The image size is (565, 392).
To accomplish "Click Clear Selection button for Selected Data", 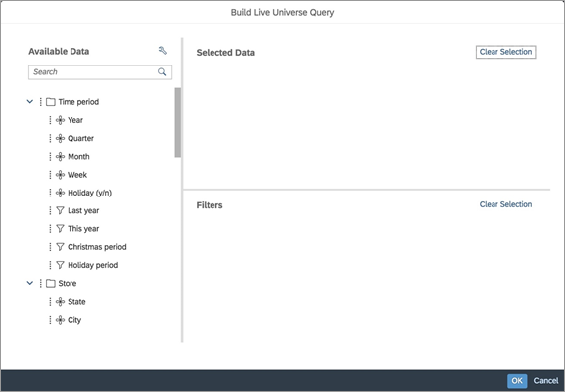I will pyautogui.click(x=505, y=52).
